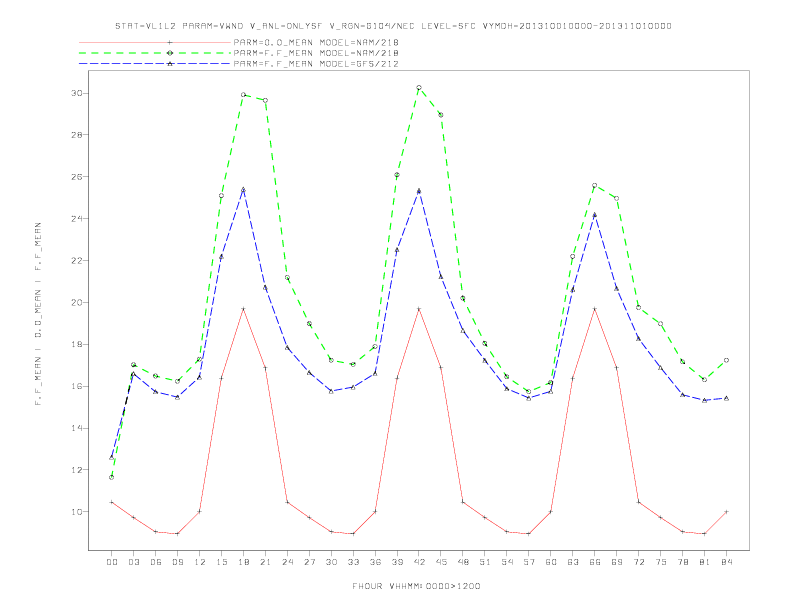Click the red O.O_MEAN peak marker at hour 66
This screenshot has height=612, width=792.
tap(595, 309)
